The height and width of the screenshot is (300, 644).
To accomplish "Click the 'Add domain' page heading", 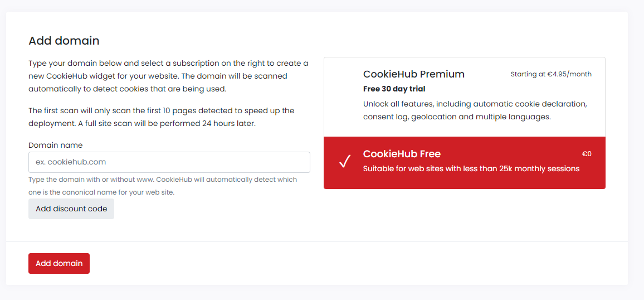I will coord(64,41).
